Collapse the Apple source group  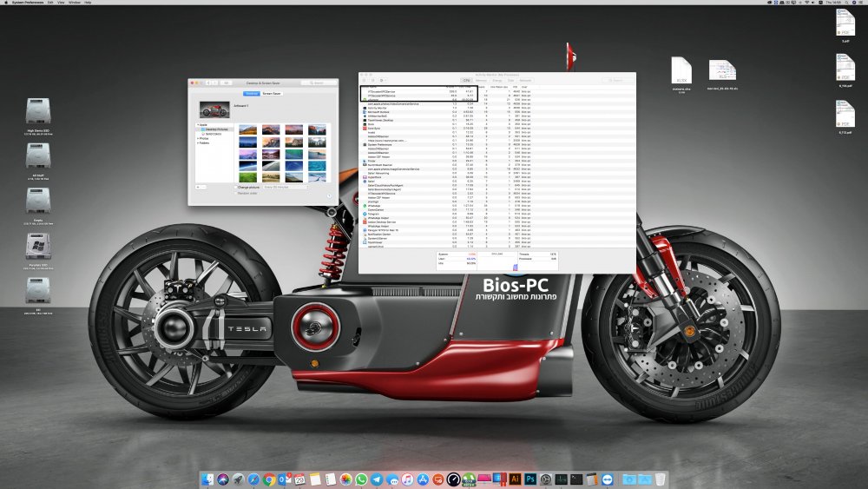pyautogui.click(x=198, y=124)
